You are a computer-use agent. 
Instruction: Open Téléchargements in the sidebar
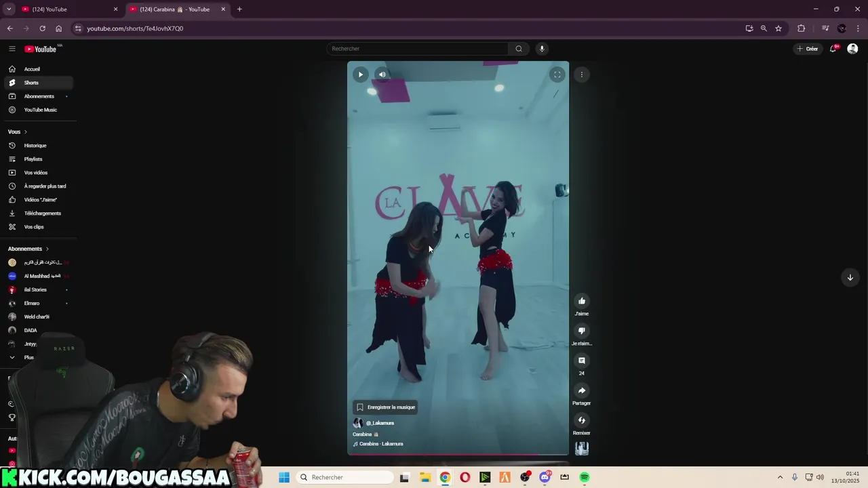tap(39, 213)
